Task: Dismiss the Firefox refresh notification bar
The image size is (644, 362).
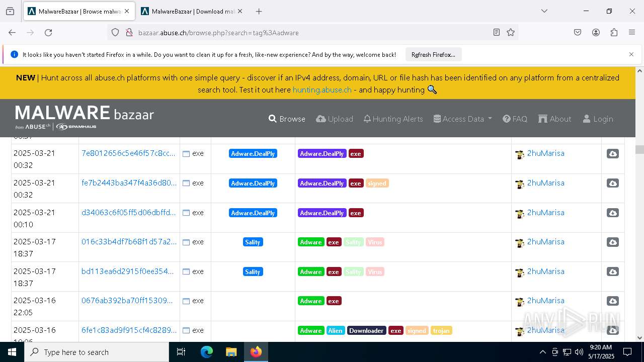Action: point(631,54)
